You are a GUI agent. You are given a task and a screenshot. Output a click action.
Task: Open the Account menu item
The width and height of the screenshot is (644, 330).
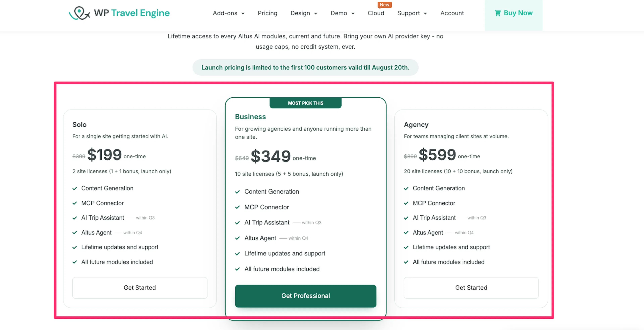452,13
